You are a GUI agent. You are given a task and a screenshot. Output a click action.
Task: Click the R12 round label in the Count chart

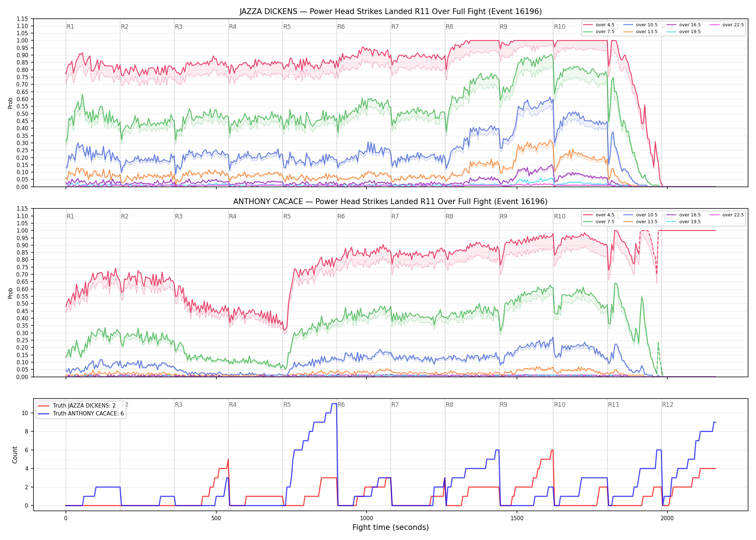(x=667, y=405)
